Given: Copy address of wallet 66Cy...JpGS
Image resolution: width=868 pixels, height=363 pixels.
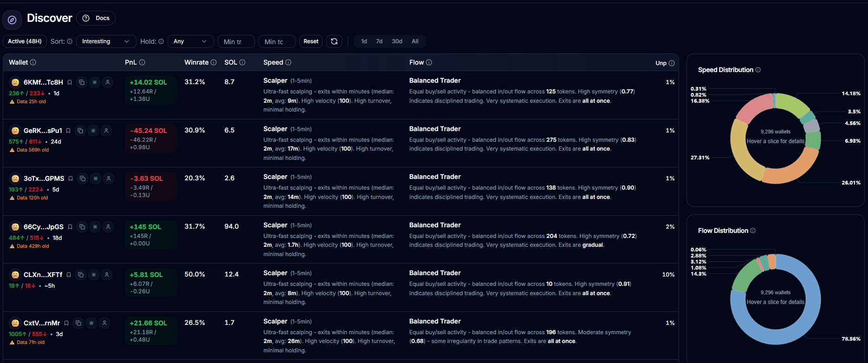Looking at the screenshot, I should pos(82,227).
